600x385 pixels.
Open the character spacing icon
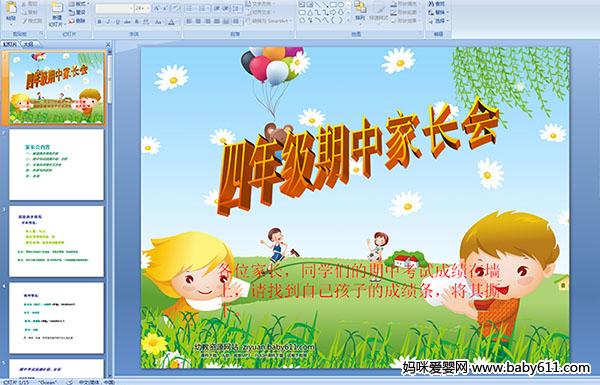pyautogui.click(x=146, y=22)
